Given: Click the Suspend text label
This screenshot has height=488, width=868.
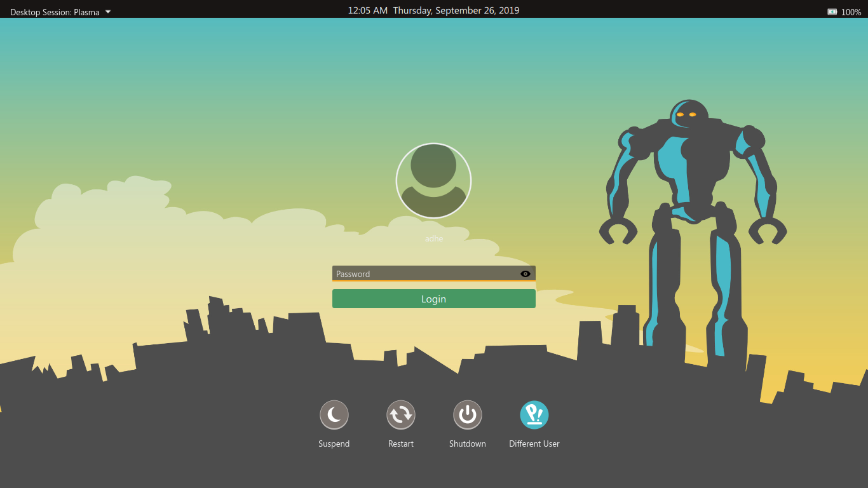Looking at the screenshot, I should tap(334, 444).
